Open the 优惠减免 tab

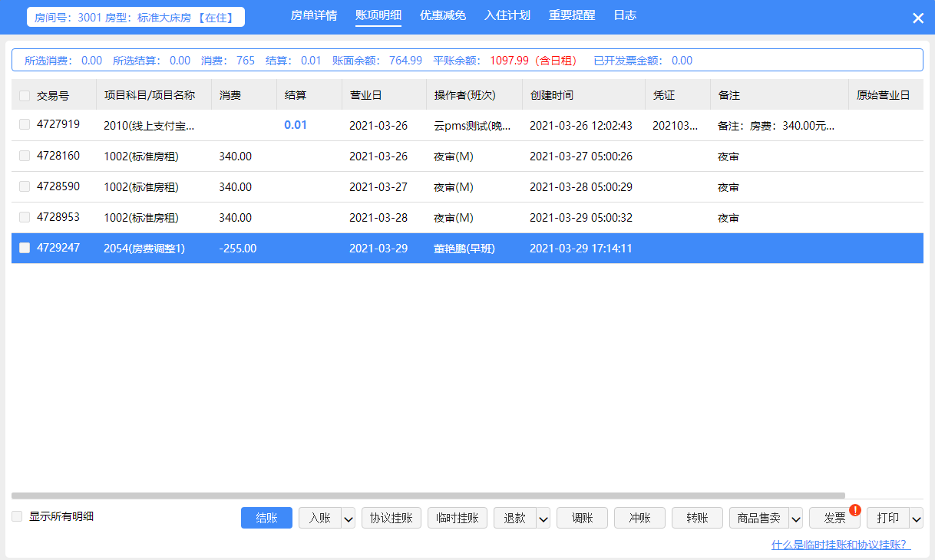[443, 15]
